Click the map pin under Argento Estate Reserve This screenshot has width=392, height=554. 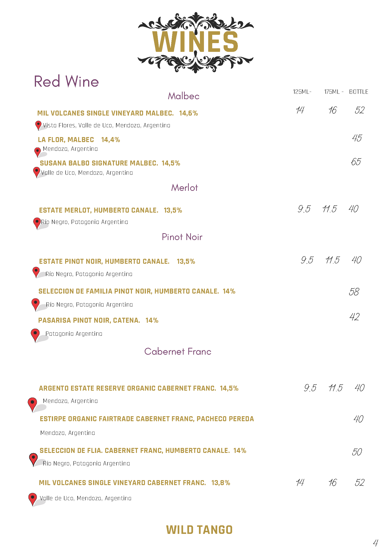point(32,404)
